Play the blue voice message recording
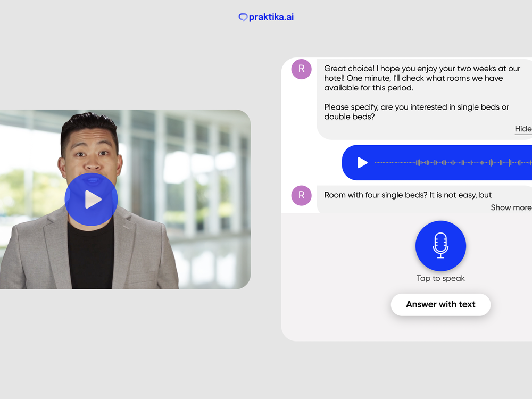The image size is (532, 399). (x=362, y=163)
